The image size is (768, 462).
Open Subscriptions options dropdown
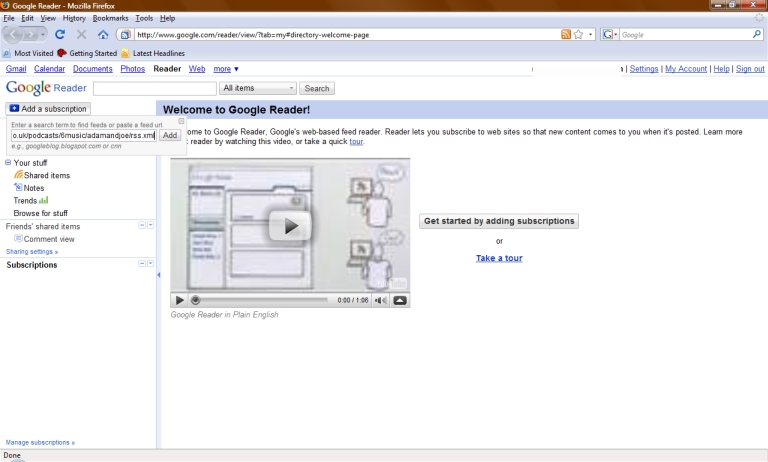[150, 264]
